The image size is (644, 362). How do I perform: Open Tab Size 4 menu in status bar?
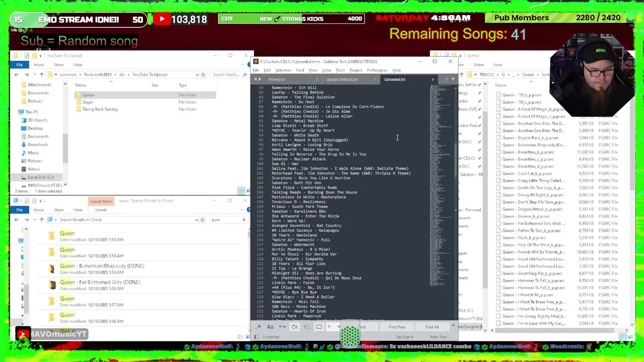404,337
